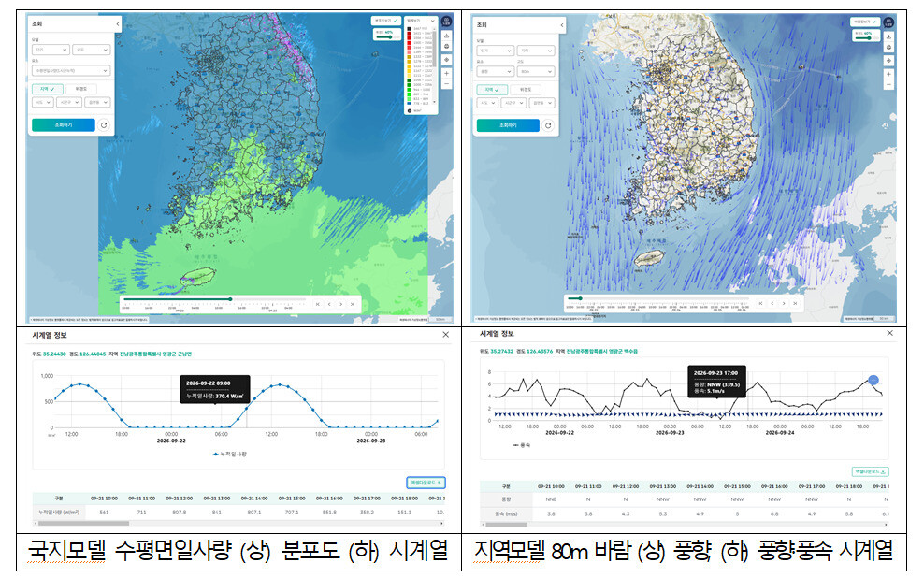
Task: Zoom out on the right wind map
Action: (x=888, y=85)
